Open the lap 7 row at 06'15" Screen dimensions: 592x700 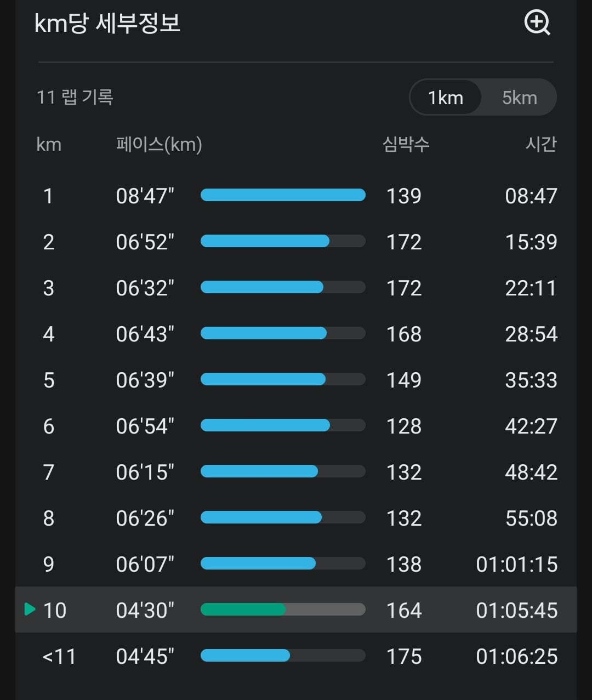296,472
